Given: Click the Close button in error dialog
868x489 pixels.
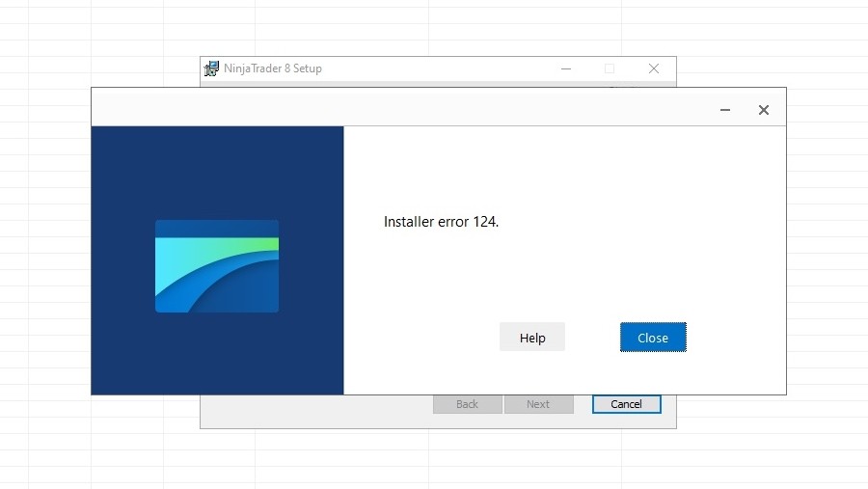Looking at the screenshot, I should point(653,338).
